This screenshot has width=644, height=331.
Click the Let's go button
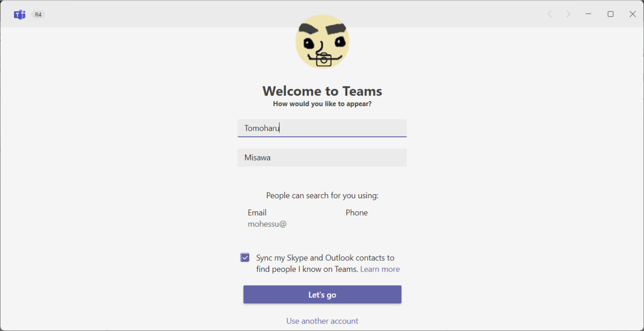click(322, 295)
